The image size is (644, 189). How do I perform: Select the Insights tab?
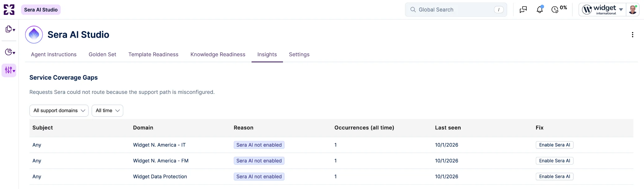tap(267, 55)
